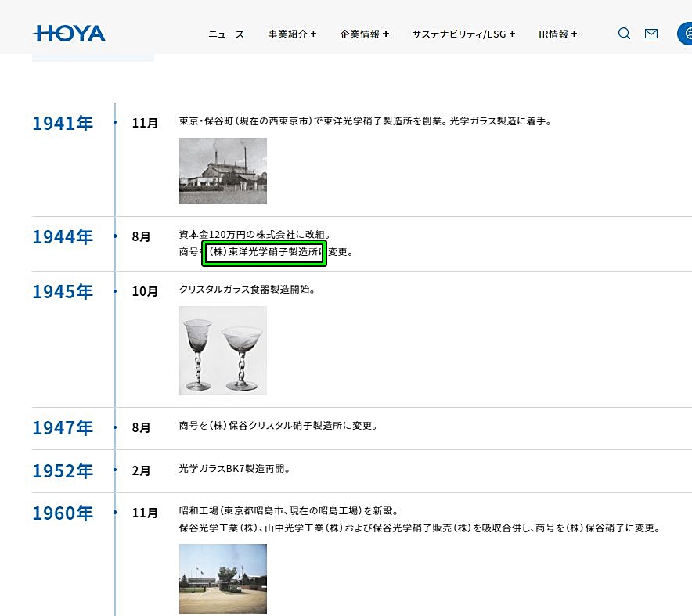The width and height of the screenshot is (692, 616).
Task: Select the 1945年 year heading
Action: [x=63, y=291]
